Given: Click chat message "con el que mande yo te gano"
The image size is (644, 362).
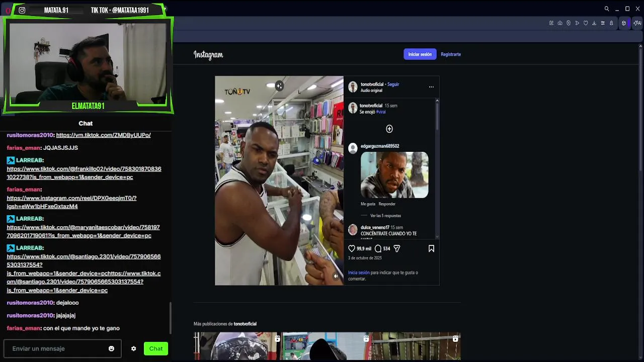Looking at the screenshot, I should click(x=81, y=328).
